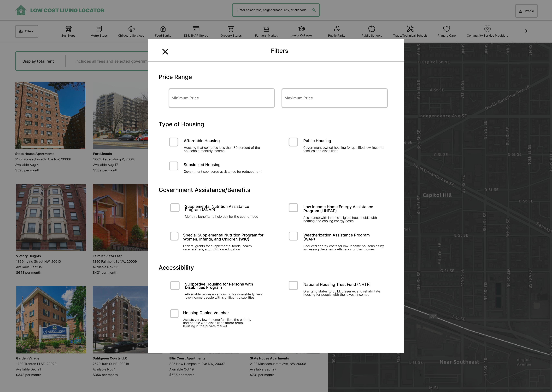Screen dimensions: 552x392
Task: Click the Food Banks icon
Action: coord(163,29)
